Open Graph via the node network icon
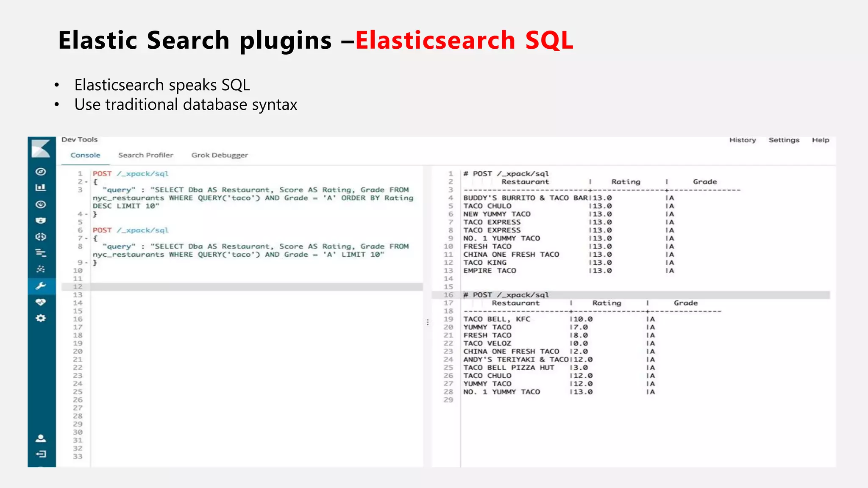 (x=41, y=269)
